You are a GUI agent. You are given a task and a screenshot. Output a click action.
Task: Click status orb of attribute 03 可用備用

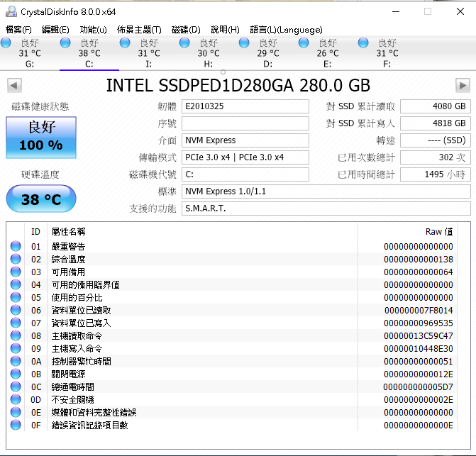(x=16, y=272)
